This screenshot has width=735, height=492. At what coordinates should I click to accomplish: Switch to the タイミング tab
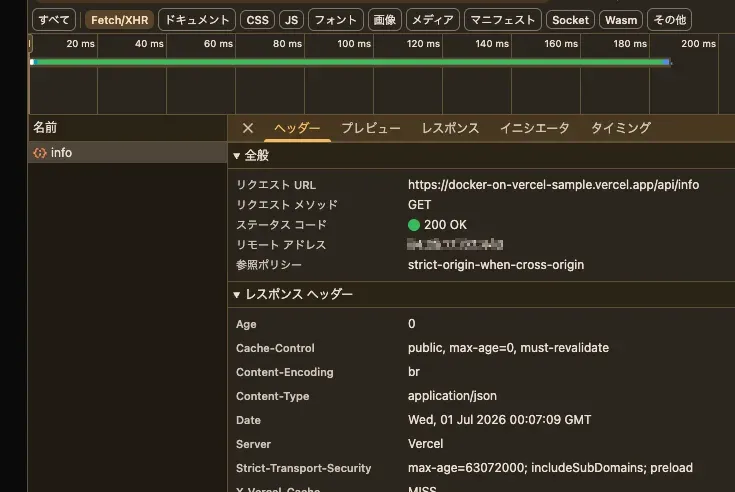621,128
